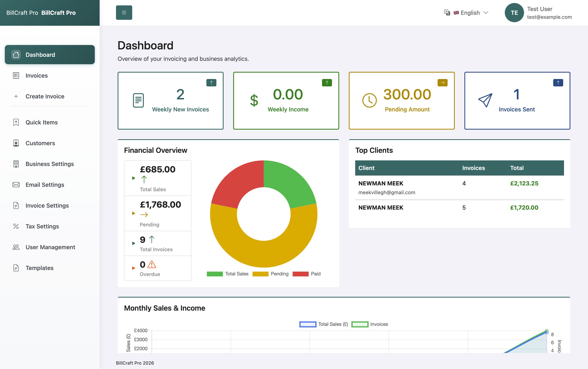Toggle the hamburger sidebar menu button

(x=124, y=13)
